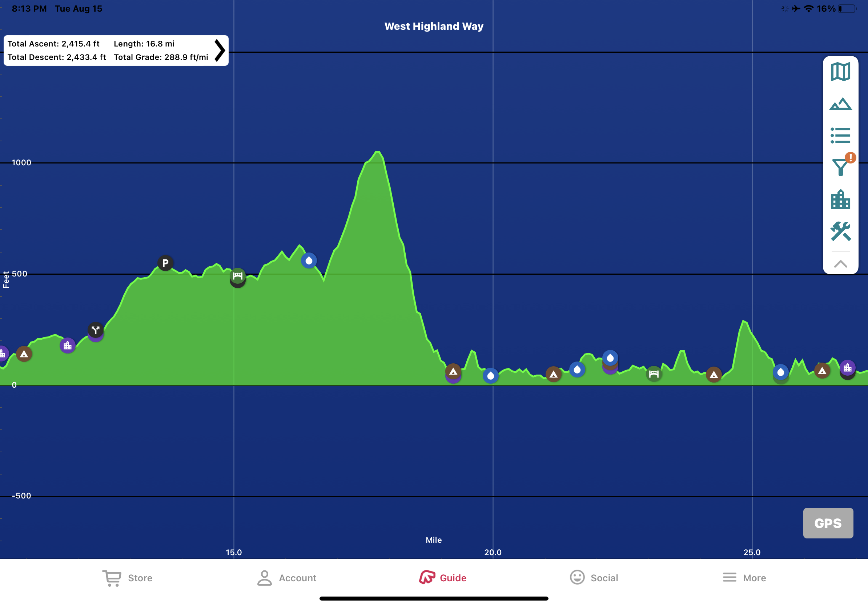The image size is (868, 606).
Task: Switch to the Account tab
Action: click(x=286, y=578)
